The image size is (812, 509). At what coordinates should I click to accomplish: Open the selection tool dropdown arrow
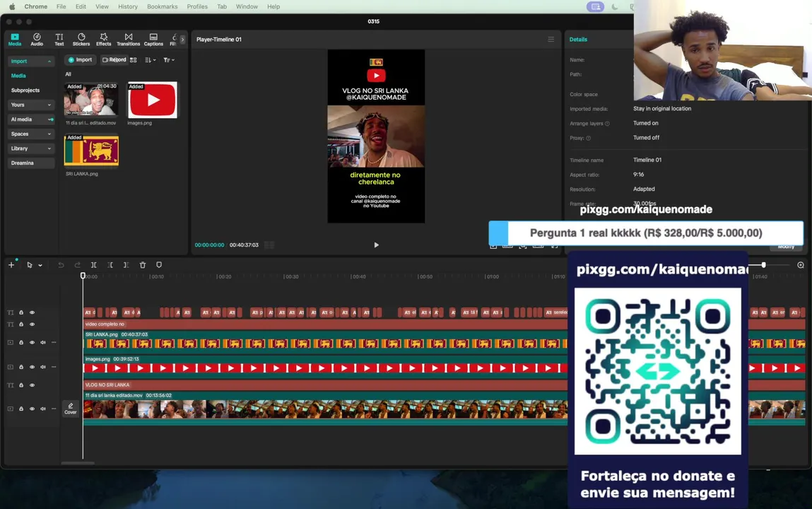click(40, 265)
